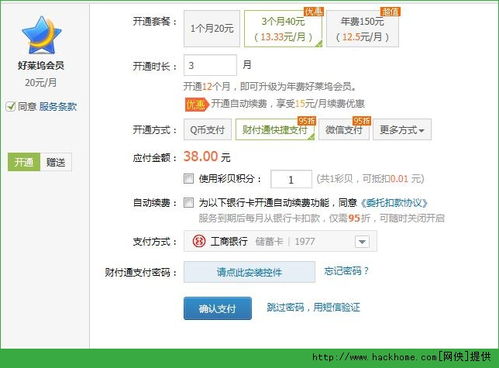This screenshot has width=499, height=368.
Task: Open the 更多方式 payment dropdown
Action: click(x=402, y=130)
